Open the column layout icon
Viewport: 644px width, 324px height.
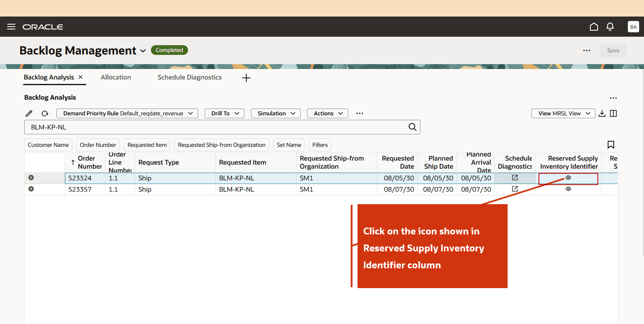tap(613, 113)
